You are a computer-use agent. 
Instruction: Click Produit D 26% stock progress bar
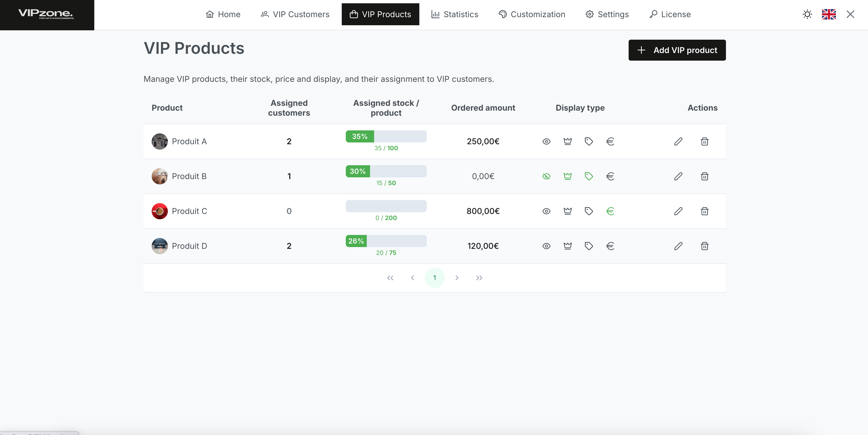(x=386, y=241)
